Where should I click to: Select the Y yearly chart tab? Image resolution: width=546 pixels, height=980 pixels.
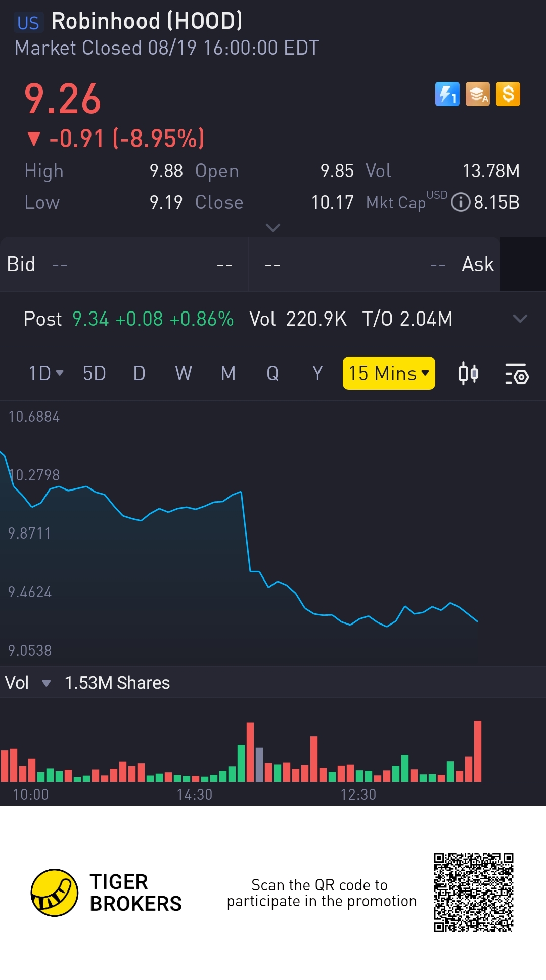(317, 373)
